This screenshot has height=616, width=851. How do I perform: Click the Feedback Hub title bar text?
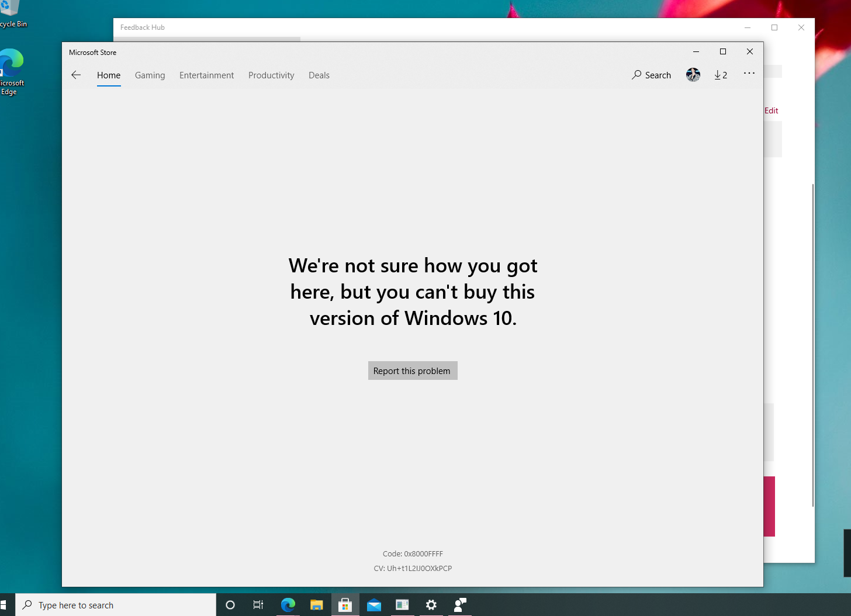143,27
